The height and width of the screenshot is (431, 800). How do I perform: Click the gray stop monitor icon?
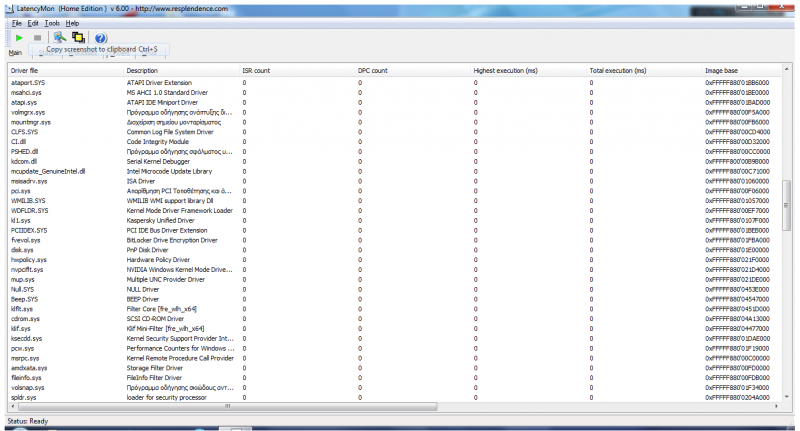(38, 38)
